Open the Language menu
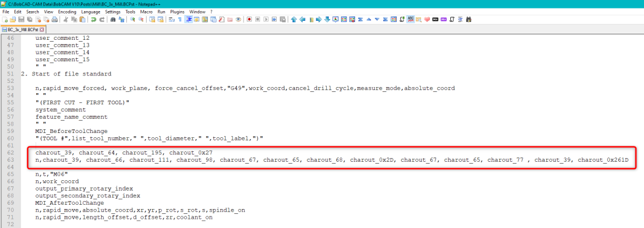Image resolution: width=644 pixels, height=228 pixels. click(x=90, y=12)
